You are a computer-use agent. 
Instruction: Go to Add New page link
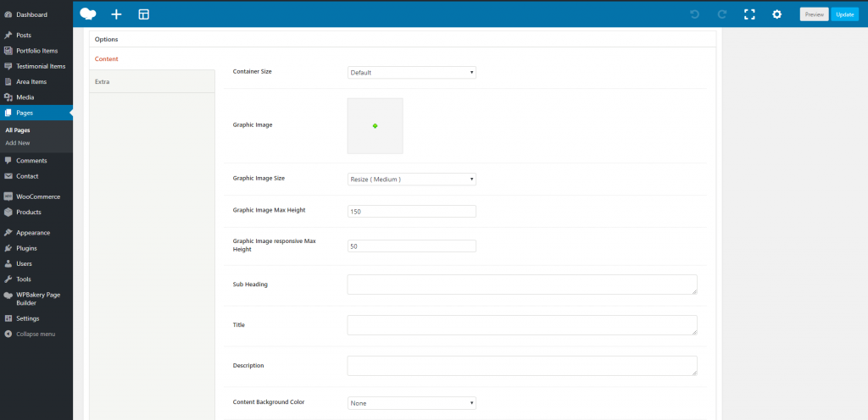(18, 143)
